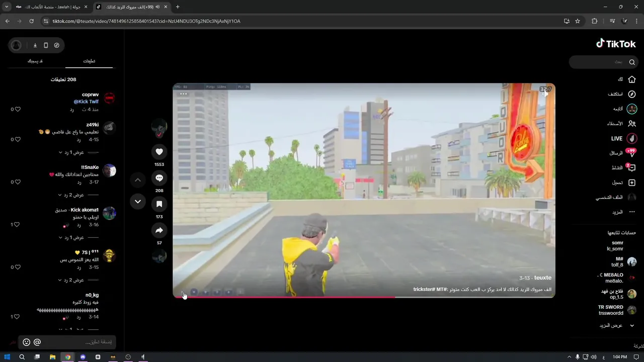This screenshot has width=644, height=362.
Task: Click the browser address bar URL
Action: pos(146,21)
